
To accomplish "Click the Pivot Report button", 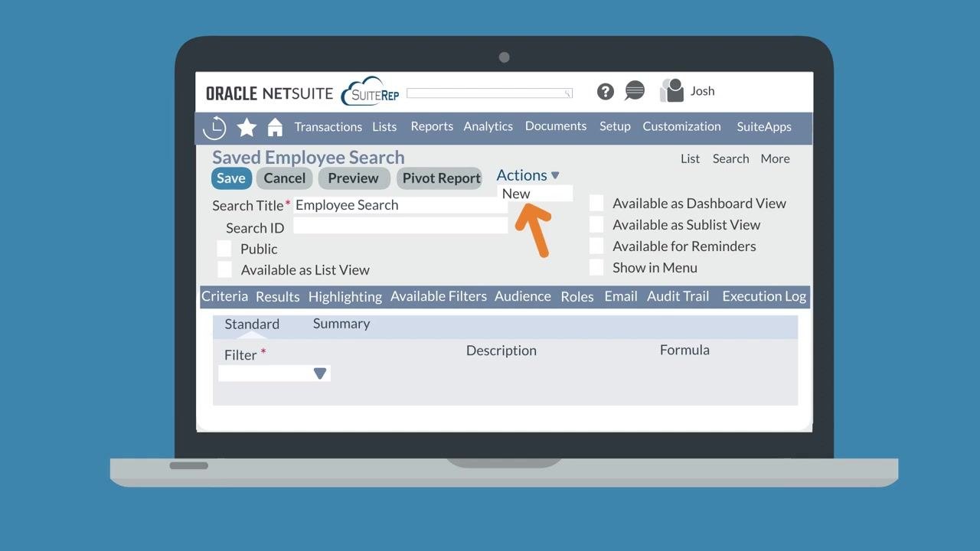I will 439,178.
